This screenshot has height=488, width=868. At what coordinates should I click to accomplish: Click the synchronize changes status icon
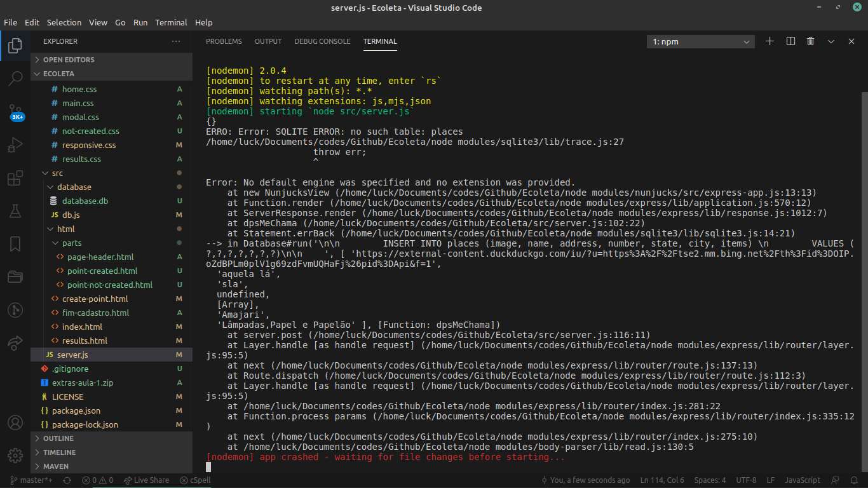coord(67,480)
